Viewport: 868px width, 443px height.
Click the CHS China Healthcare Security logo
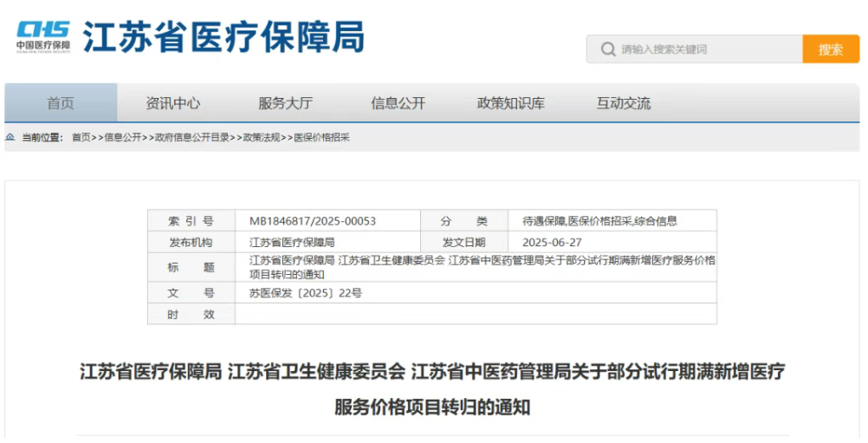coord(42,37)
